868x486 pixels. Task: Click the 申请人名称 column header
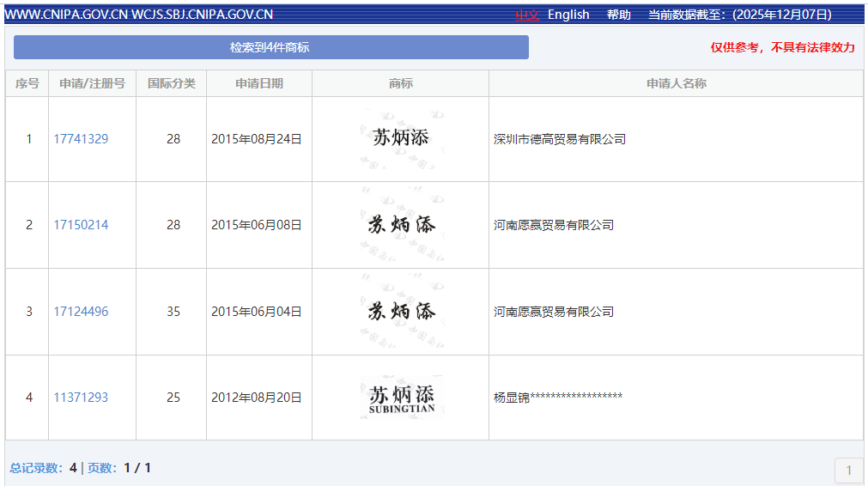(x=676, y=83)
